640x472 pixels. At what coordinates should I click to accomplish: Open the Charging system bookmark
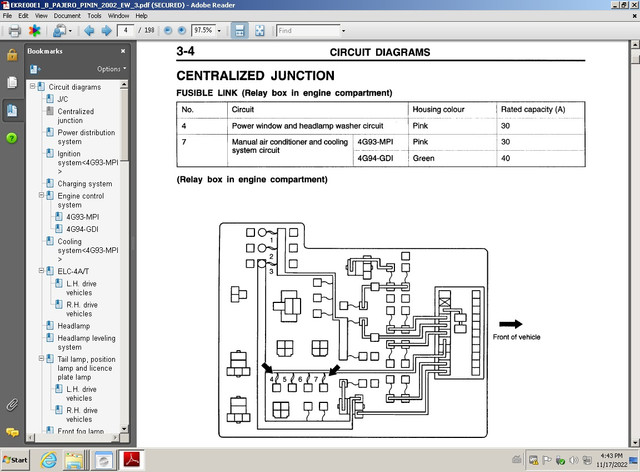click(x=84, y=184)
